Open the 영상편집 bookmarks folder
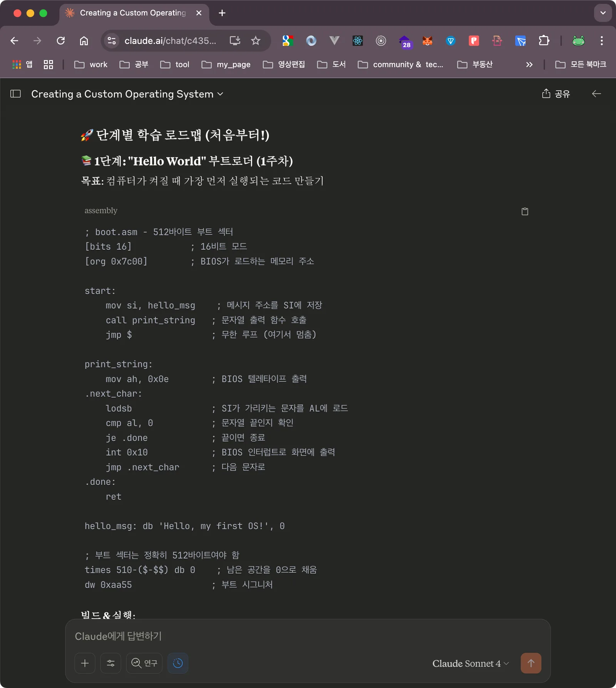 284,64
